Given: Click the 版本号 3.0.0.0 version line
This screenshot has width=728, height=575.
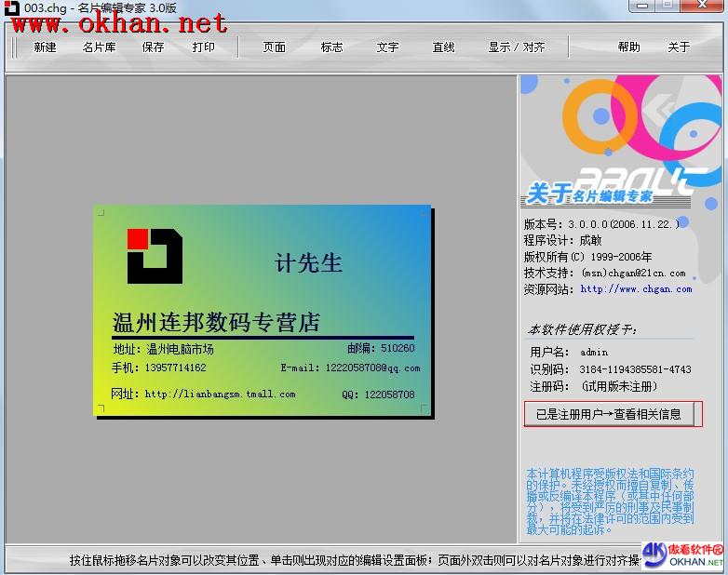Looking at the screenshot, I should pyautogui.click(x=601, y=224).
